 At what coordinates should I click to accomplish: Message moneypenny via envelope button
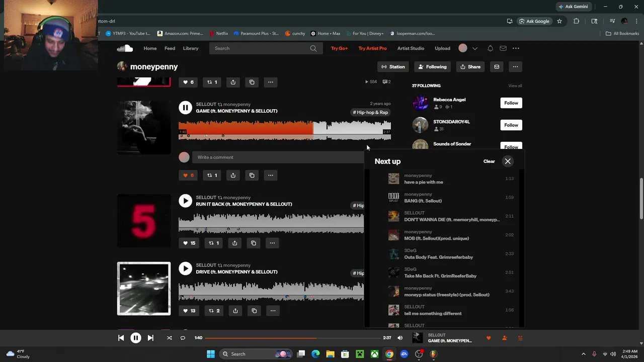click(497, 67)
